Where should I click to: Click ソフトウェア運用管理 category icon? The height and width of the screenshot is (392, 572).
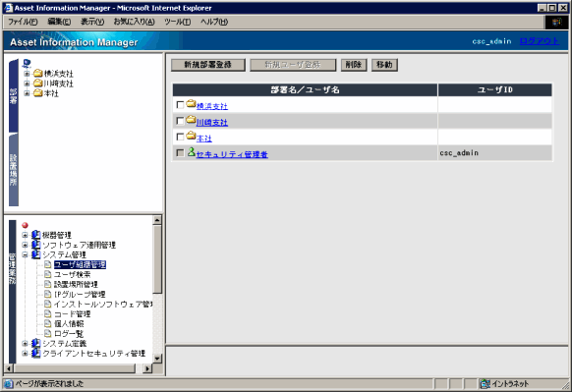pyautogui.click(x=35, y=245)
